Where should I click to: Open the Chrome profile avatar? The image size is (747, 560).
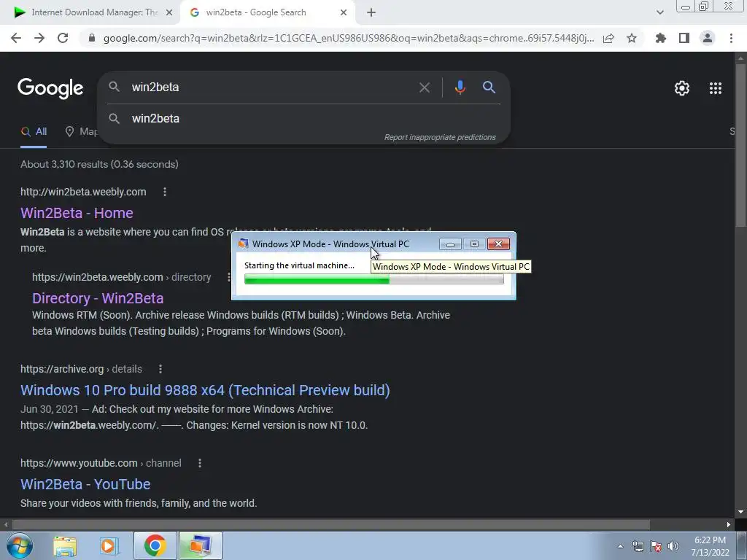pyautogui.click(x=708, y=38)
